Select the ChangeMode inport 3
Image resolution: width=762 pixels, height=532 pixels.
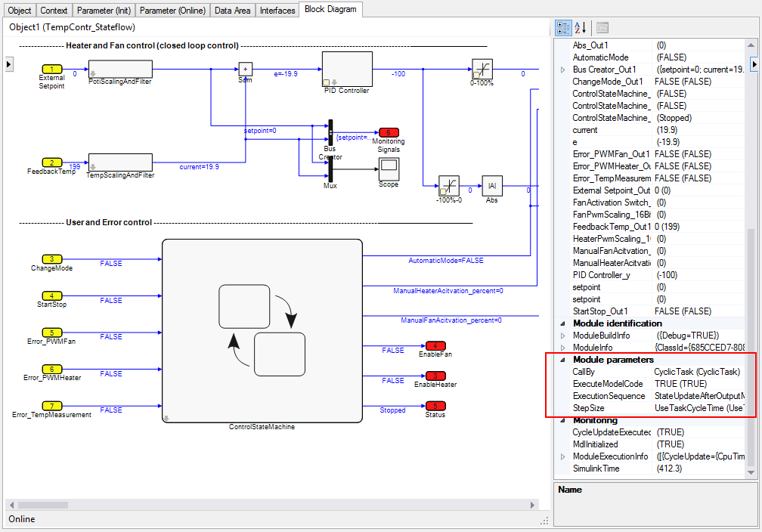tap(52, 259)
